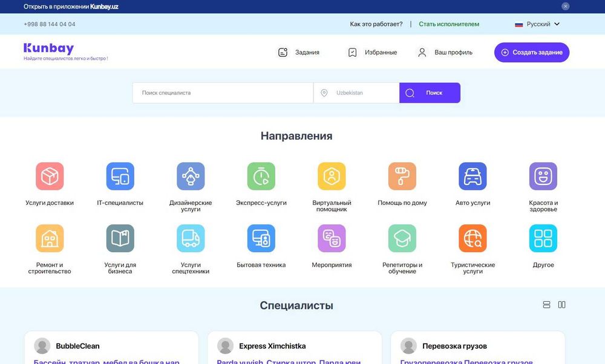Click the Мероприятия label
The width and height of the screenshot is (605, 364).
(x=332, y=265)
